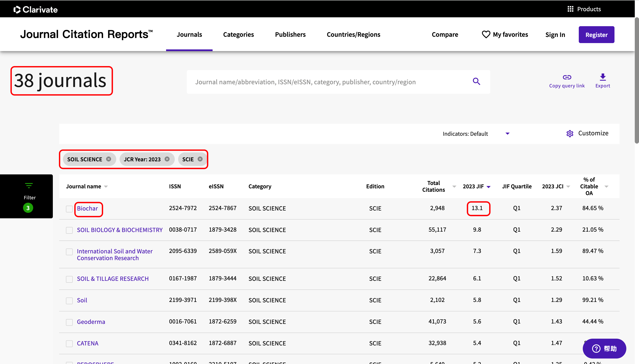Click the My favorites heart icon
639x364 pixels.
tap(486, 34)
